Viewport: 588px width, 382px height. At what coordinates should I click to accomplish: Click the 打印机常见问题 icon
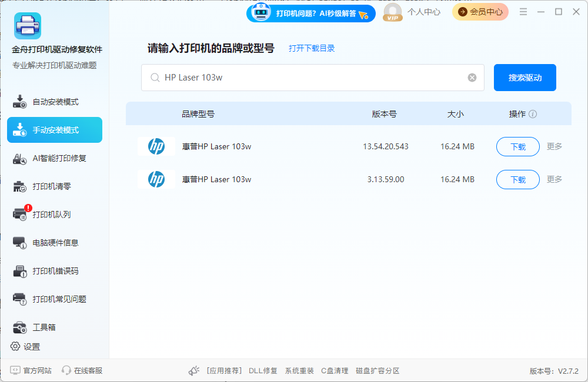tap(19, 299)
